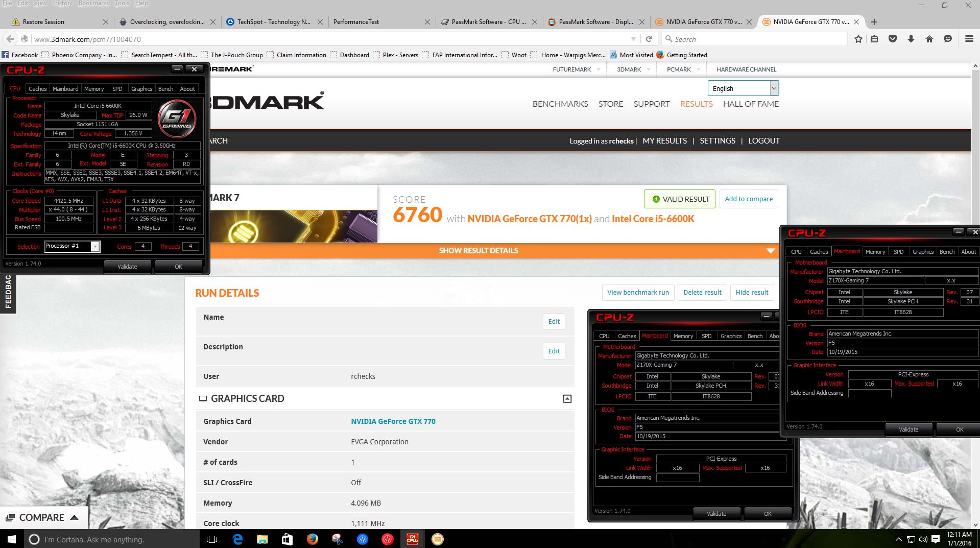Show hidden system tray icons

(899, 539)
